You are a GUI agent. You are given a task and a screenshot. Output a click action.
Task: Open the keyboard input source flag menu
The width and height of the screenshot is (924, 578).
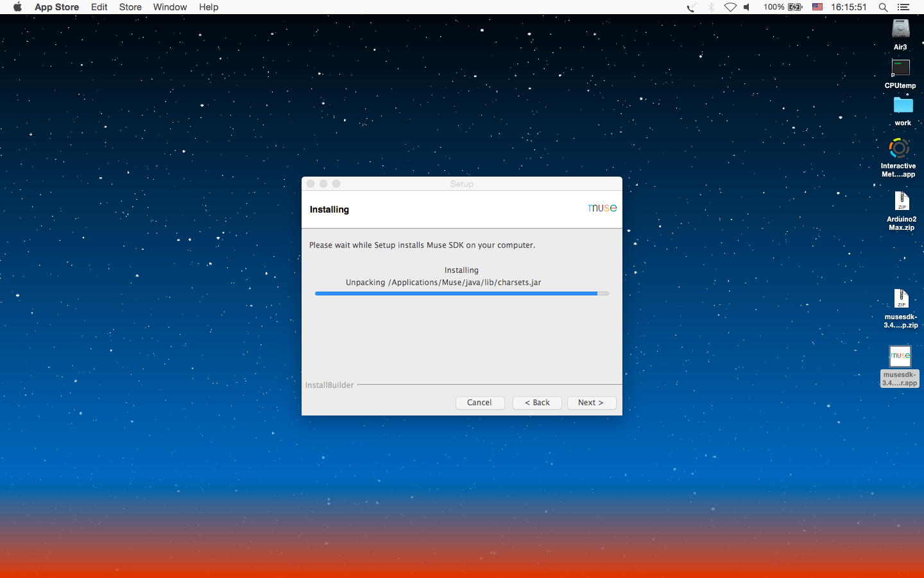(x=817, y=7)
